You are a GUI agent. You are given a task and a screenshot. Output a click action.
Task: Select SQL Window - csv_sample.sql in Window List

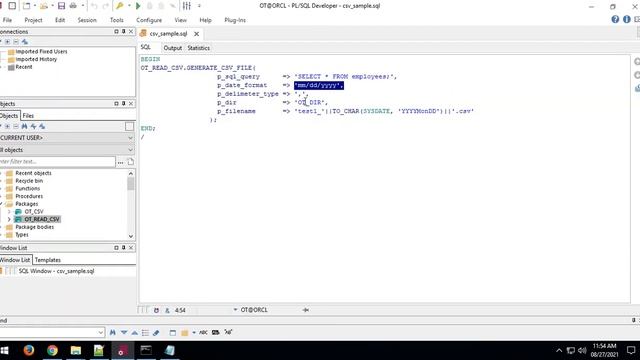(56, 271)
